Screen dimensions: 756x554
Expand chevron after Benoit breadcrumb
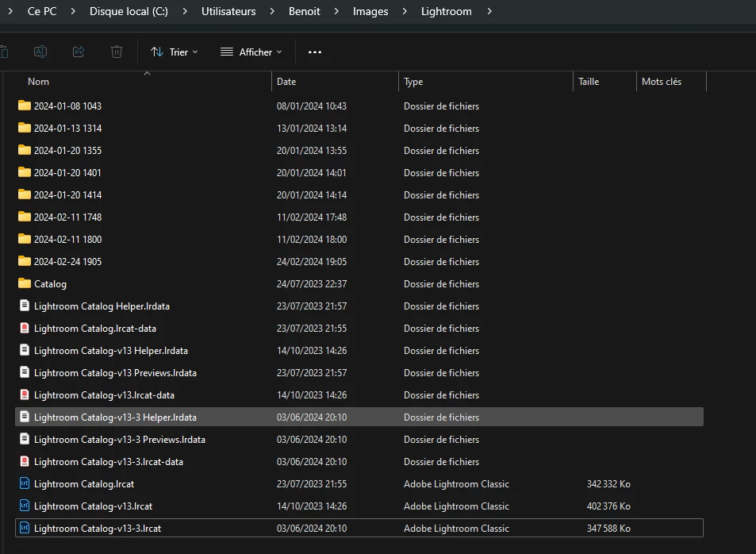pos(336,11)
